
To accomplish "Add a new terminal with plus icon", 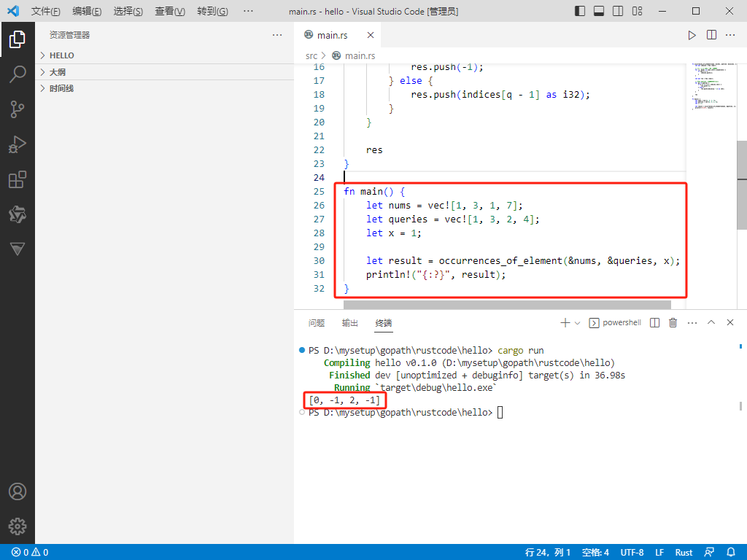I will coord(565,323).
